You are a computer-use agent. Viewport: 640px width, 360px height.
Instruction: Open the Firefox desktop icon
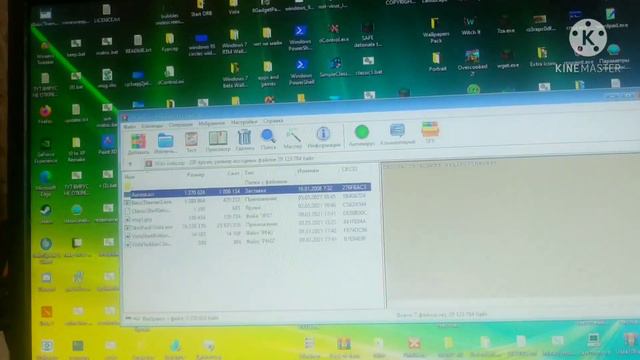tap(45, 114)
